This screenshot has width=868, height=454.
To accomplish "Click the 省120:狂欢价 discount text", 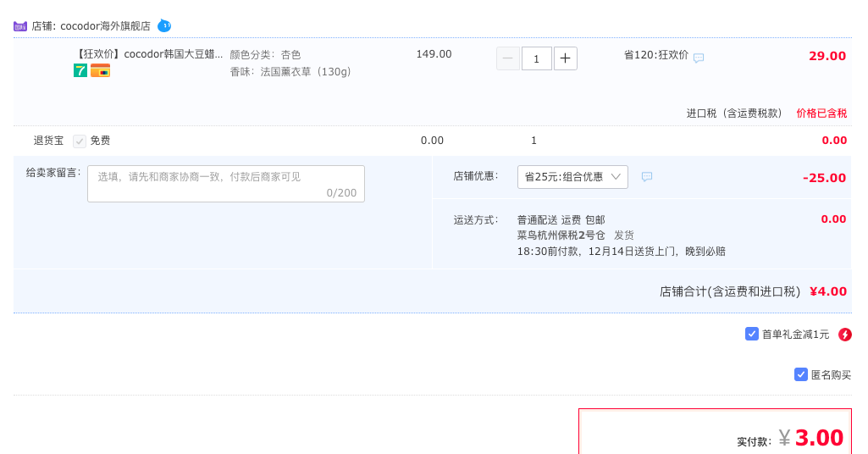I will pyautogui.click(x=656, y=55).
